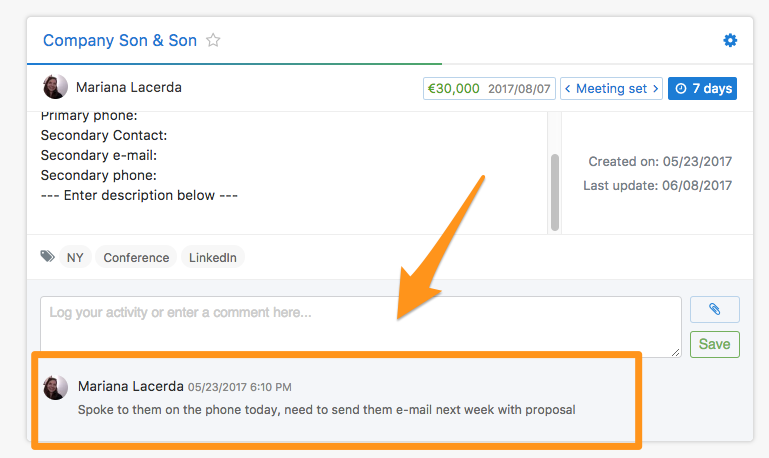769x458 pixels.
Task: Advance to next stage with right chevron
Action: pyautogui.click(x=655, y=88)
